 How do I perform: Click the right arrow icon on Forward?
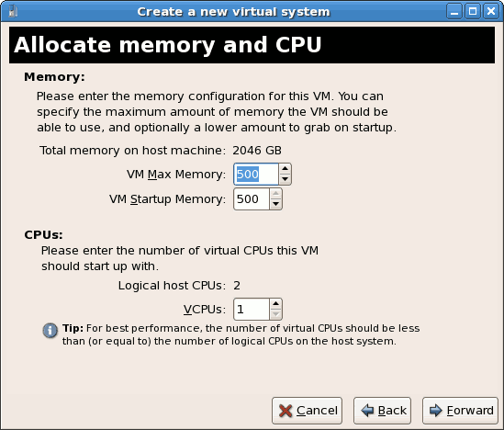pyautogui.click(x=436, y=411)
